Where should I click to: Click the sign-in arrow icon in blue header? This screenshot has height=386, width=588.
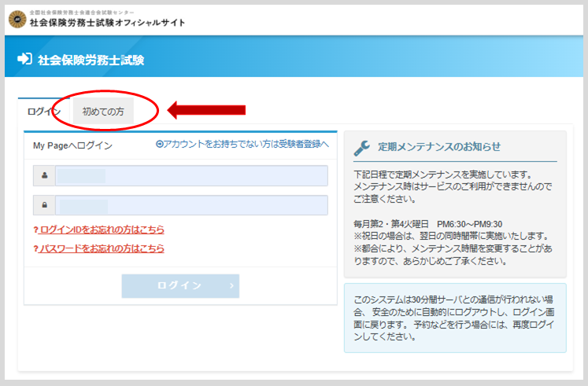(x=24, y=59)
